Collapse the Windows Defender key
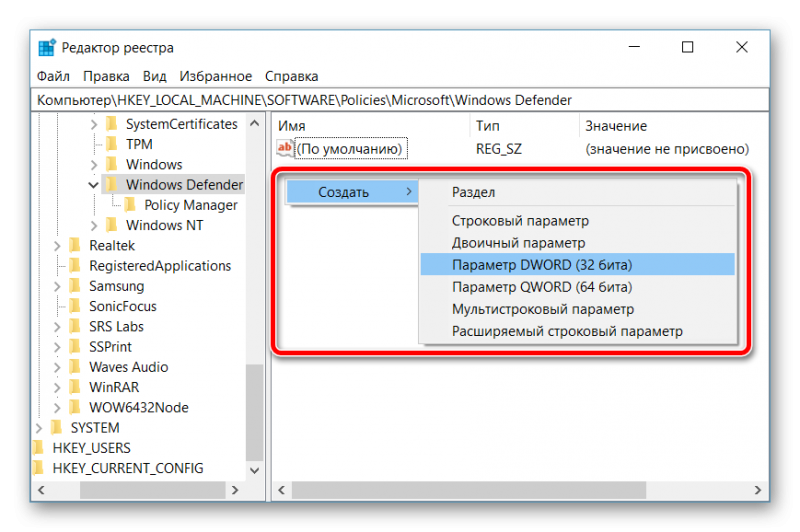The width and height of the screenshot is (800, 532). click(x=93, y=185)
